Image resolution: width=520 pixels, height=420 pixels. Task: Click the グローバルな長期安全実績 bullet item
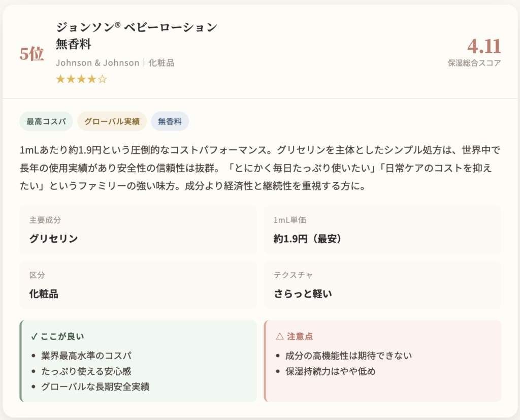95,386
